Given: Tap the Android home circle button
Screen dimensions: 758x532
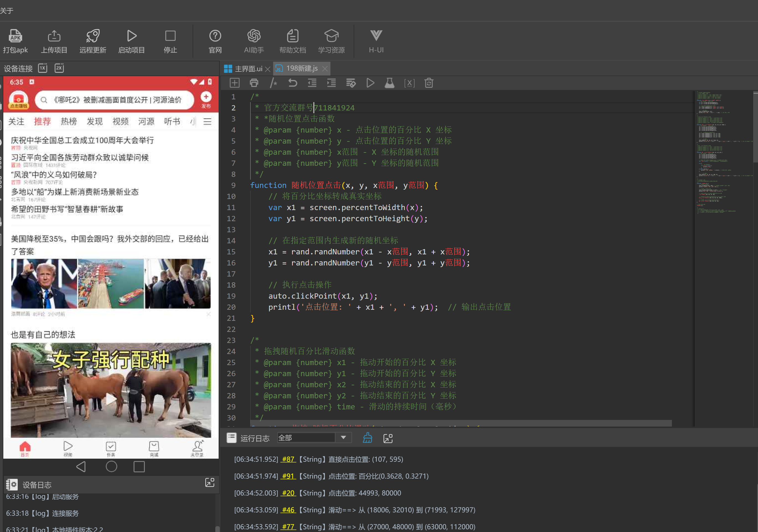Looking at the screenshot, I should pyautogui.click(x=111, y=466).
